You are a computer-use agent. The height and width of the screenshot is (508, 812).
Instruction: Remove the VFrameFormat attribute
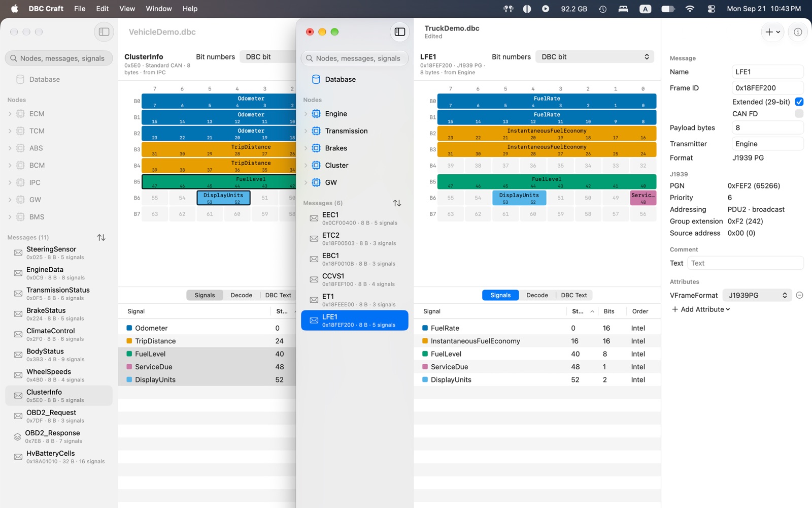pos(799,295)
